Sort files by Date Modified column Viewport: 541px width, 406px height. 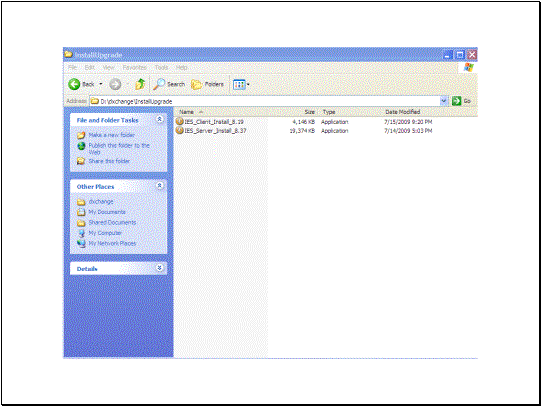coord(402,112)
